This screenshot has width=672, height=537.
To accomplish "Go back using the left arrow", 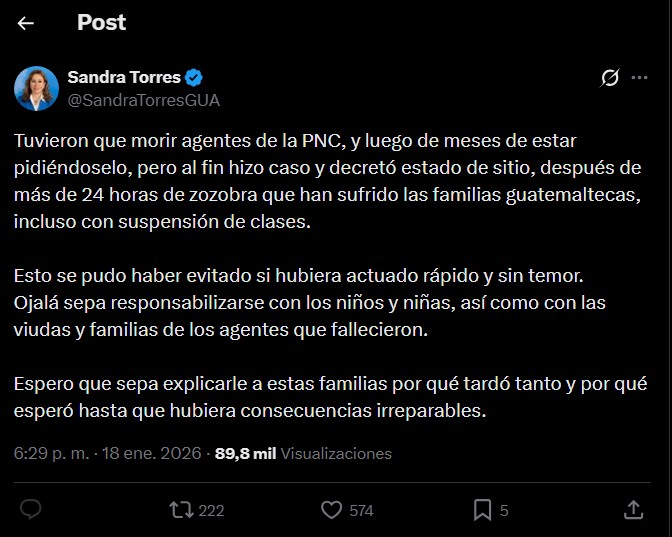I will (x=26, y=23).
